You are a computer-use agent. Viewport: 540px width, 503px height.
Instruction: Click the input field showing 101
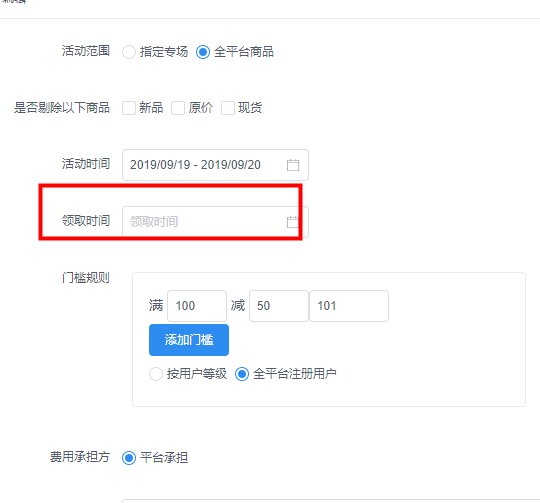click(x=349, y=306)
